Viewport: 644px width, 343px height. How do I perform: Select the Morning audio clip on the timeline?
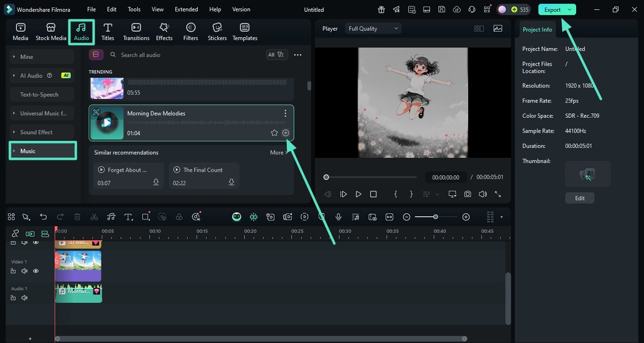click(78, 293)
